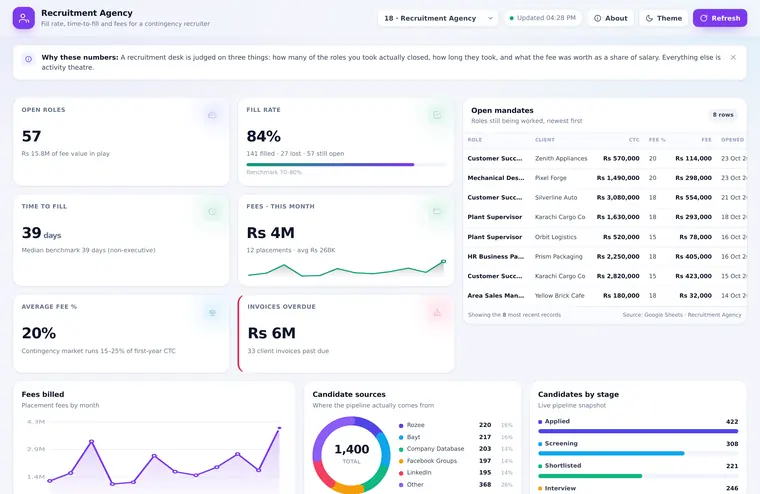The image size is (760, 494).
Task: Click the info icon in the banner
Action: (29, 59)
